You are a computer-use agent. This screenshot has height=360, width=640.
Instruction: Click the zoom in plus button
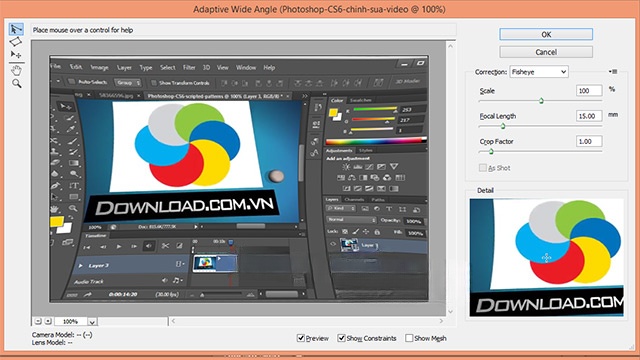tap(48, 321)
